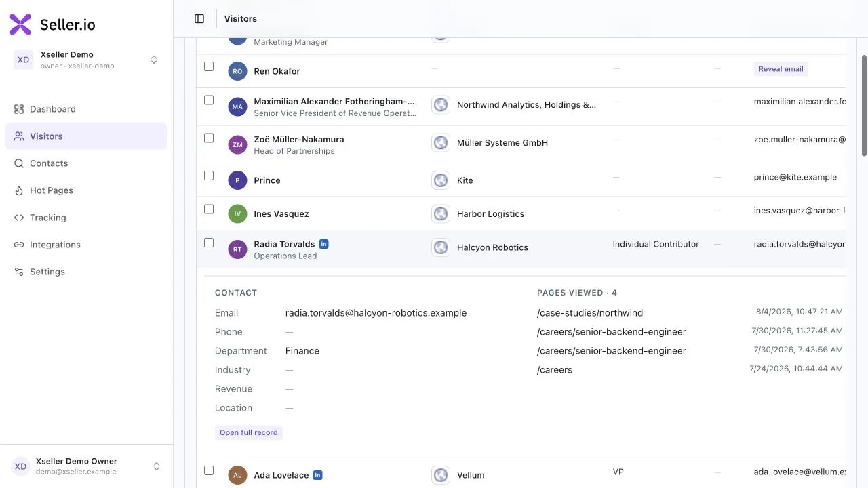
Task: Click the Harbor Logistics company name
Action: point(490,213)
